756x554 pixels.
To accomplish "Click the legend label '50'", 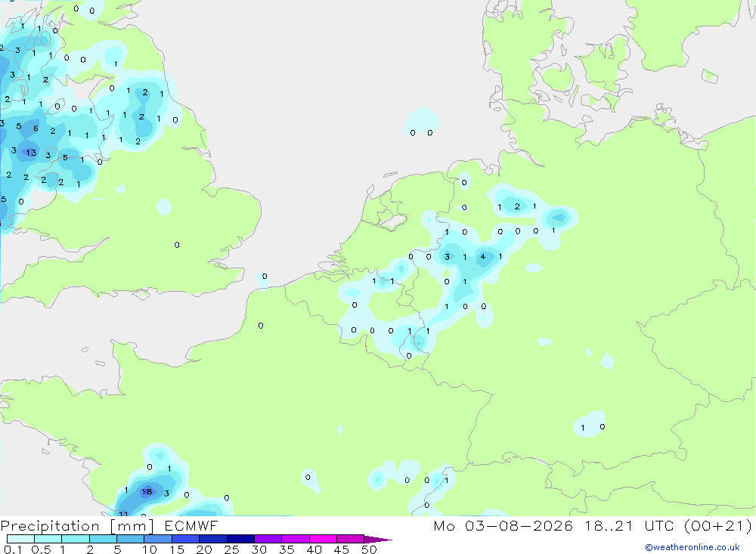I will click(x=369, y=549).
